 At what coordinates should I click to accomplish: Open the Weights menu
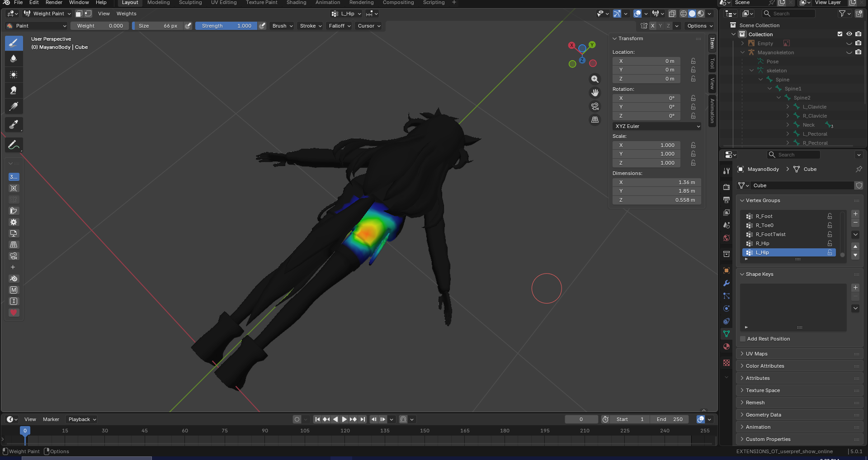click(126, 14)
